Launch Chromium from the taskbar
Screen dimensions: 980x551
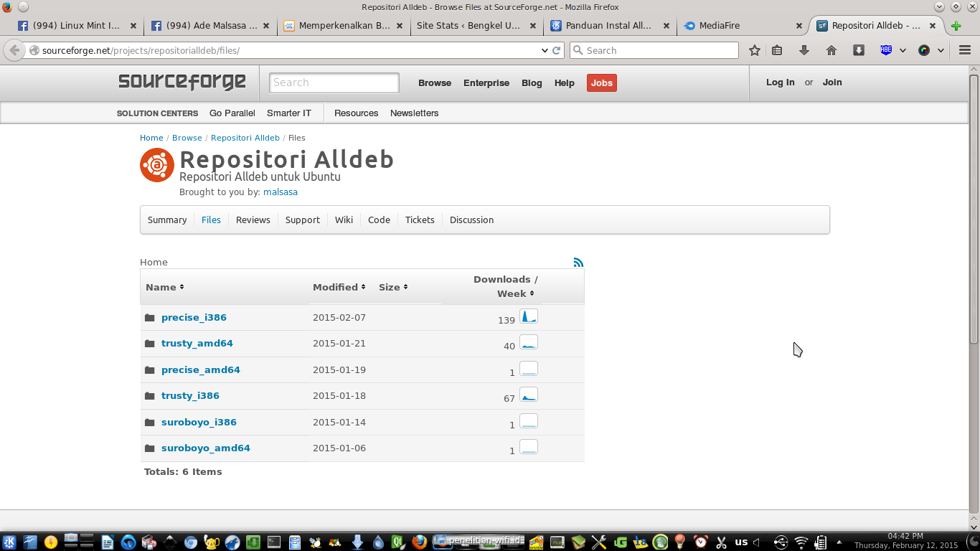click(x=189, y=542)
